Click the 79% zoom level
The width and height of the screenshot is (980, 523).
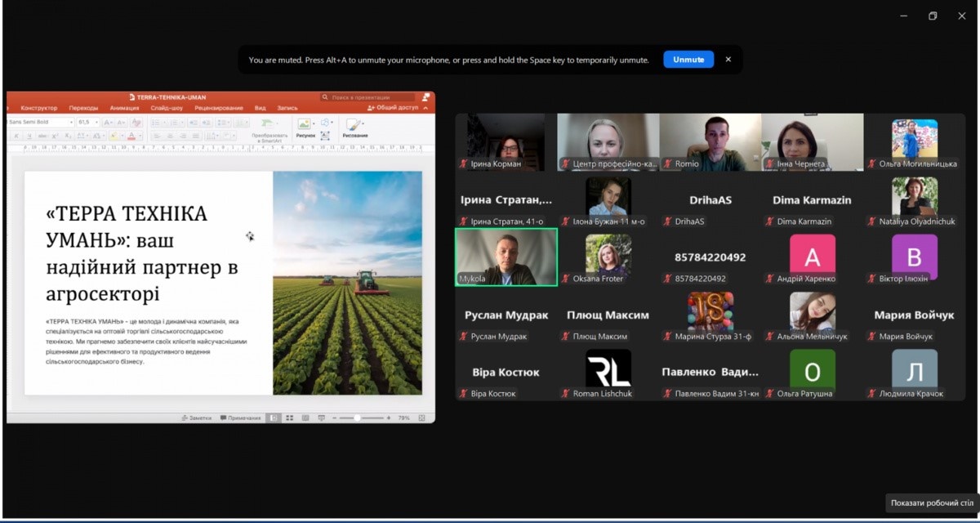click(x=403, y=418)
